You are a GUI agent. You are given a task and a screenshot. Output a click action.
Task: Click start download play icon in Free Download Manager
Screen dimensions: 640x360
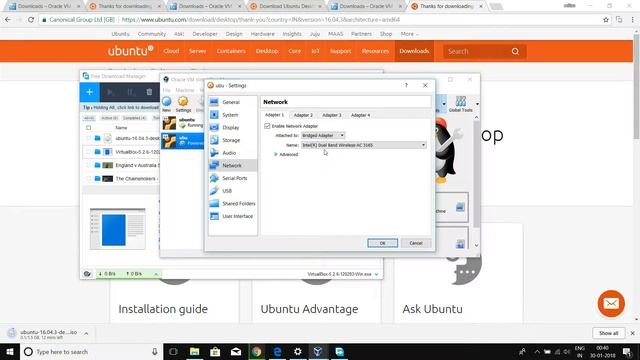pos(110,92)
